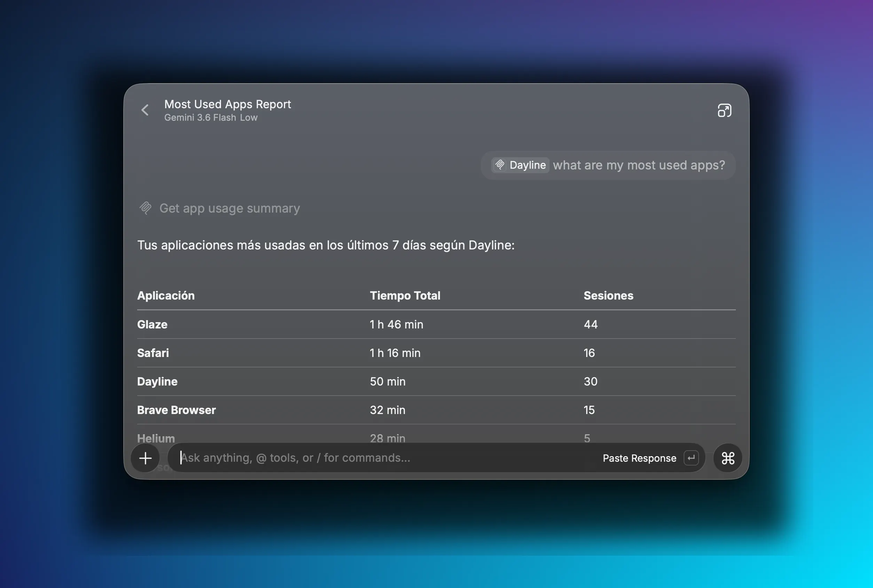Click the sessions value 30
The height and width of the screenshot is (588, 873).
590,381
